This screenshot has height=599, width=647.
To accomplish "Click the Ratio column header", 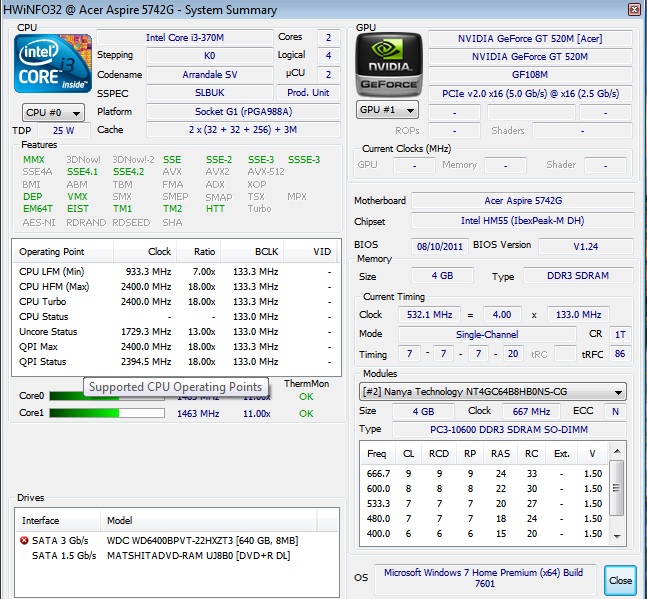I will coord(199,252).
